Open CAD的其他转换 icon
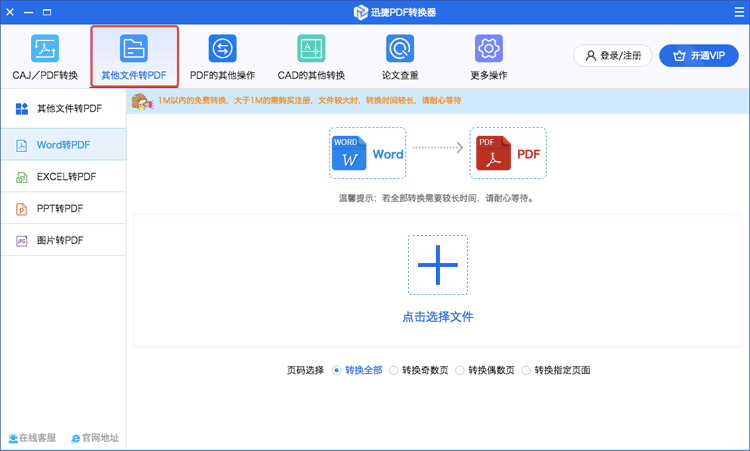750x451 pixels. pyautogui.click(x=311, y=48)
